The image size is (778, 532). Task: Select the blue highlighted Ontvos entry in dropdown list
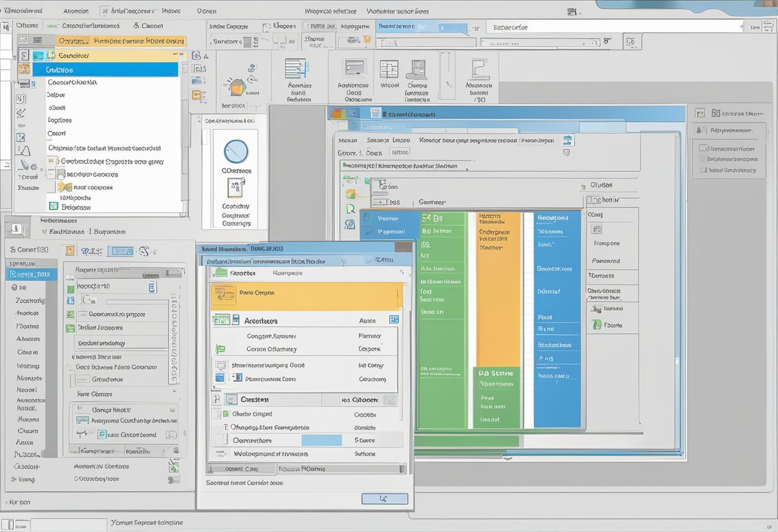106,70
